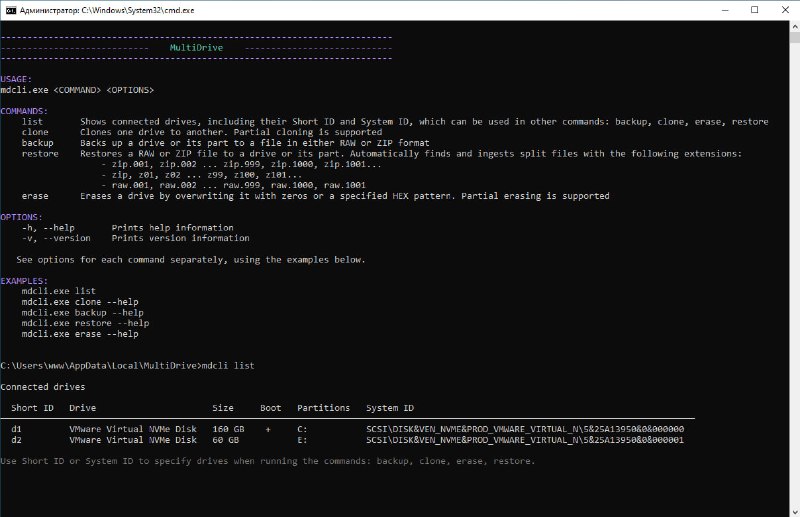Click the d2 Short ID entry

(x=16, y=440)
